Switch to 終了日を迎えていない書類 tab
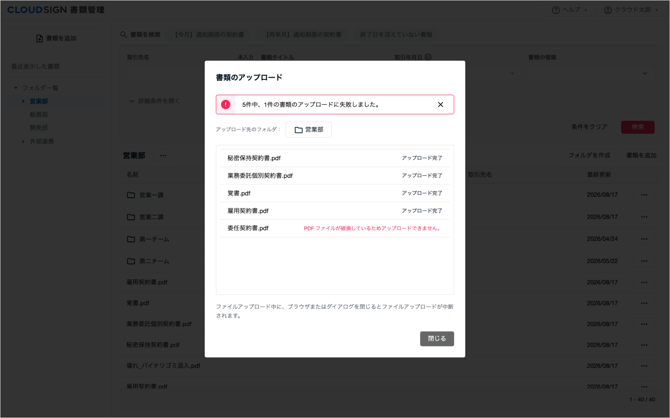Viewport: 670px width, 418px height. click(x=396, y=35)
